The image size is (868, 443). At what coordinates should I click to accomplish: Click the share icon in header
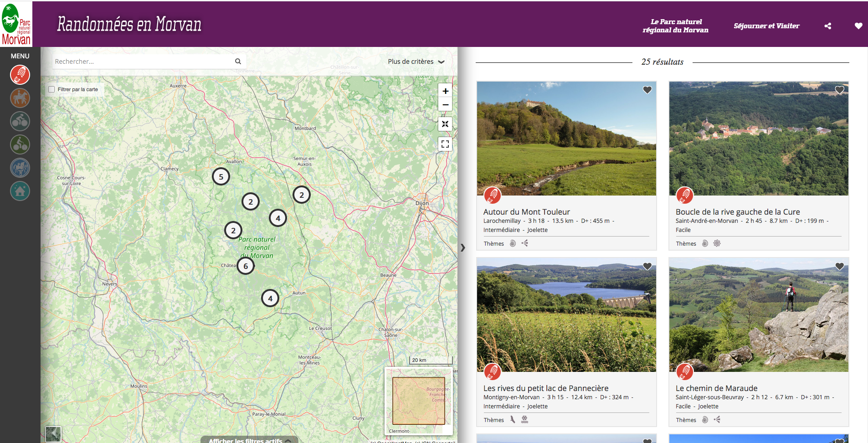828,26
